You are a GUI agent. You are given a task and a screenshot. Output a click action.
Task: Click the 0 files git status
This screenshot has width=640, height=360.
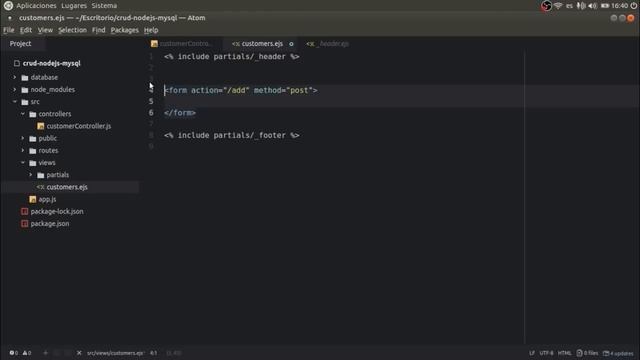[x=587, y=353]
